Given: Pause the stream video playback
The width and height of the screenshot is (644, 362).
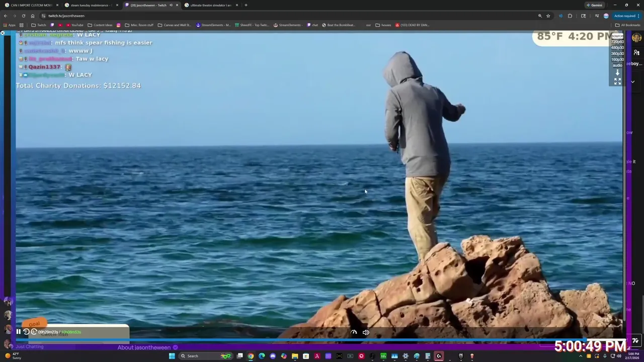Looking at the screenshot, I should (x=19, y=331).
